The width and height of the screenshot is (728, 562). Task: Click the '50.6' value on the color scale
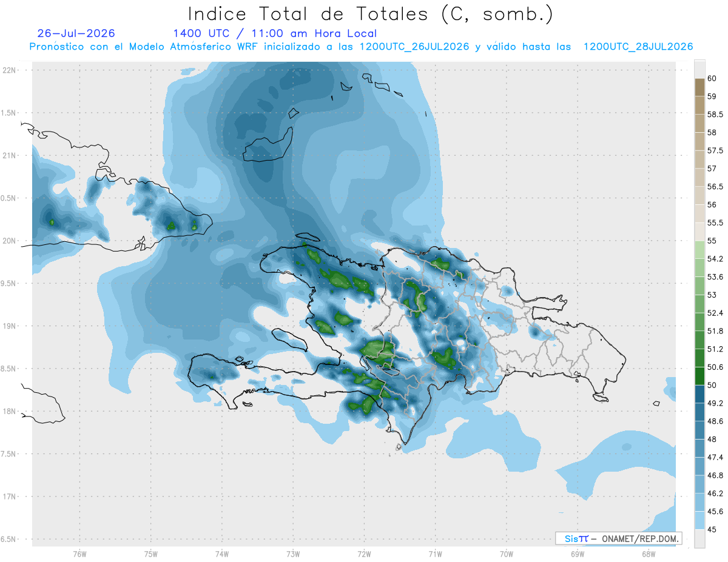coord(715,367)
